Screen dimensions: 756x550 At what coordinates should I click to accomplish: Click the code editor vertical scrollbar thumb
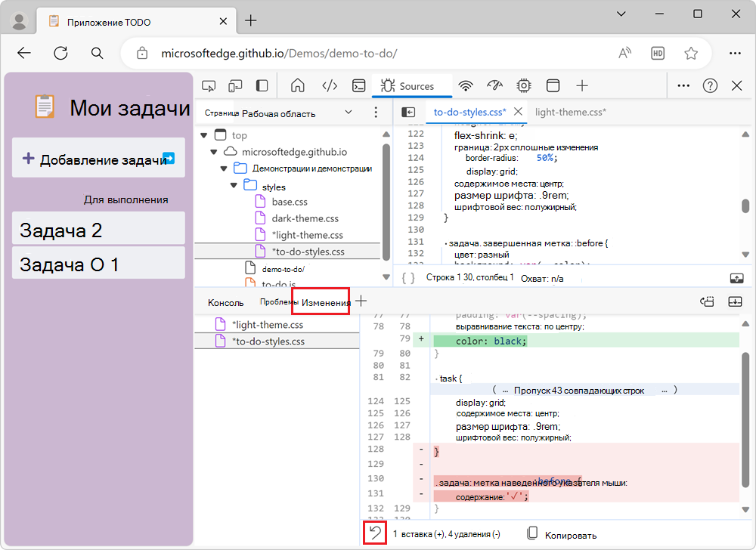pos(745,206)
